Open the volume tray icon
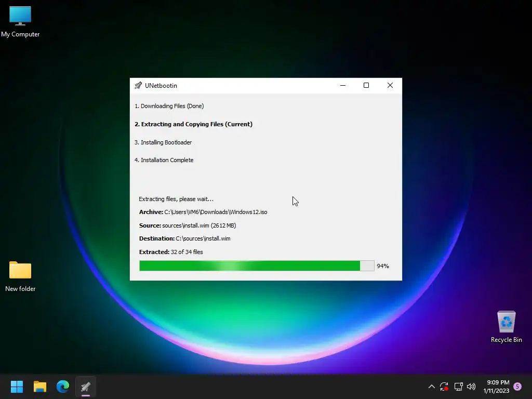Viewport: 532px width, 399px height. click(x=471, y=387)
